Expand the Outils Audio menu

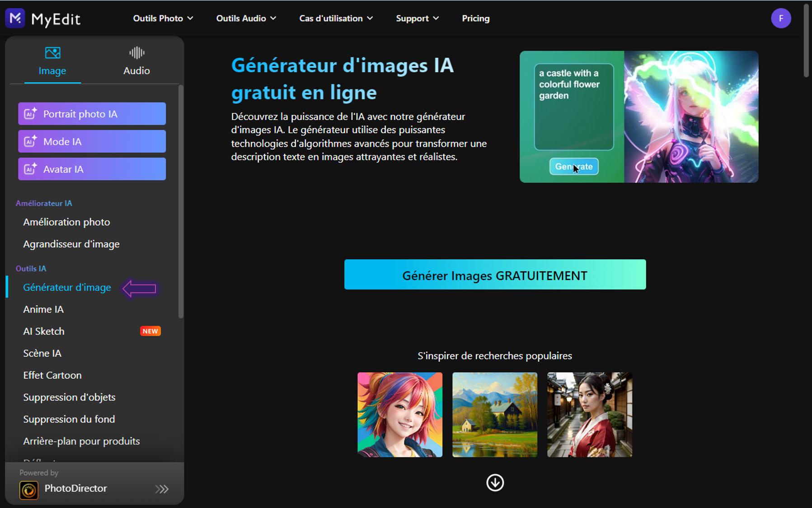pyautogui.click(x=245, y=18)
